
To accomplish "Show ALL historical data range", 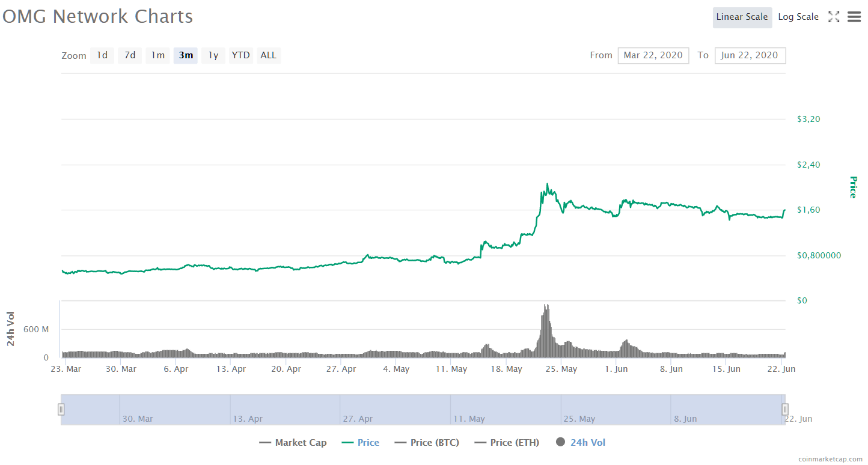I will pos(269,55).
